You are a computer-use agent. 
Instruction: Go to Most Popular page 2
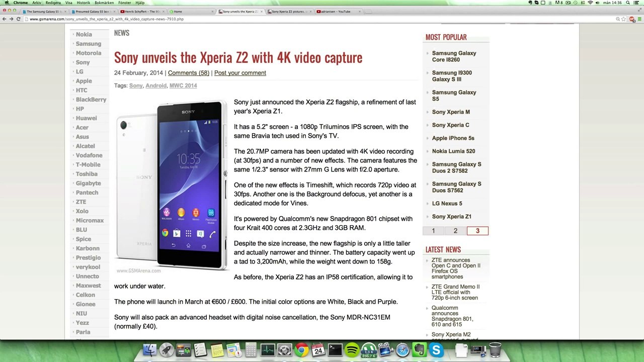coord(455,231)
